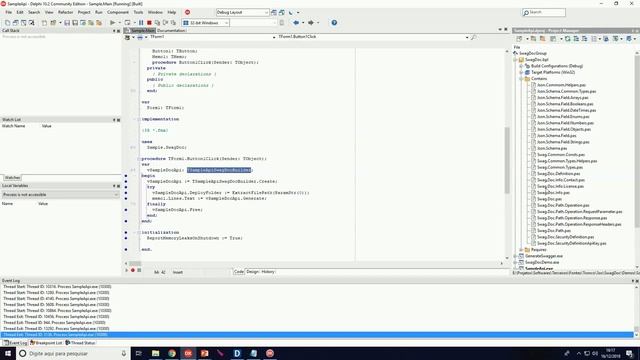This screenshot has width=640, height=360.
Task: Toggle breakpoint on ReportMemoryLeaksOnShutdown line
Action: tap(126, 238)
